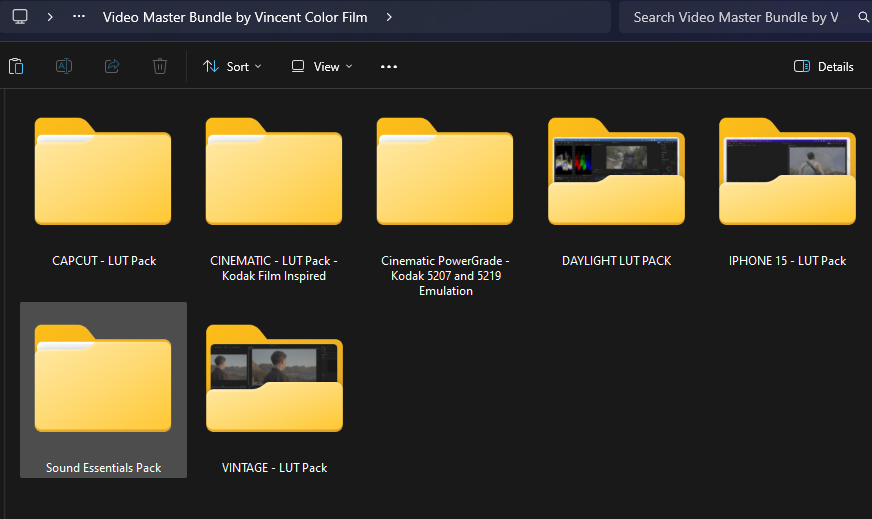Image resolution: width=872 pixels, height=519 pixels.
Task: Show hidden breadcrumb path ellipsis
Action: click(79, 17)
